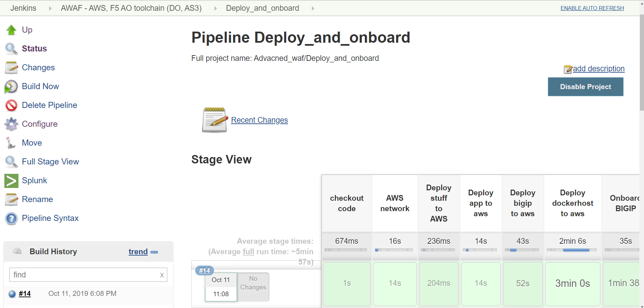The width and height of the screenshot is (644, 308).
Task: Click the red Delete Pipeline icon
Action: (x=11, y=105)
